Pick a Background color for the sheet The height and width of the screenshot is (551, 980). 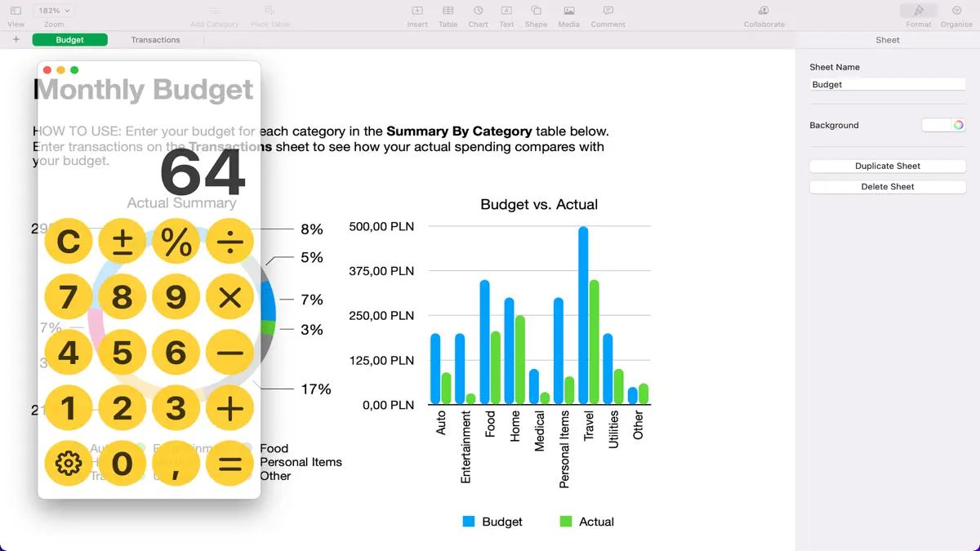[x=959, y=124]
